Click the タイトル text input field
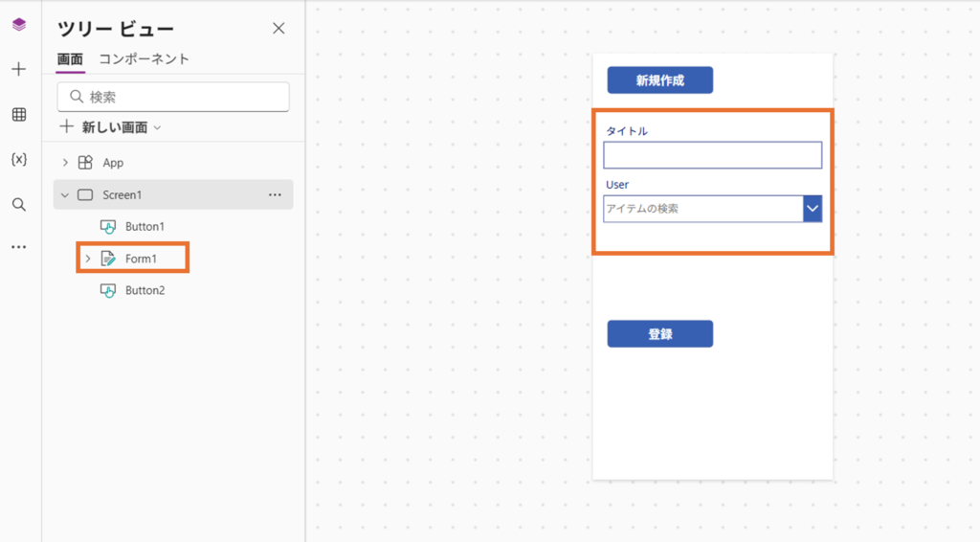The width and height of the screenshot is (980, 542). (712, 155)
